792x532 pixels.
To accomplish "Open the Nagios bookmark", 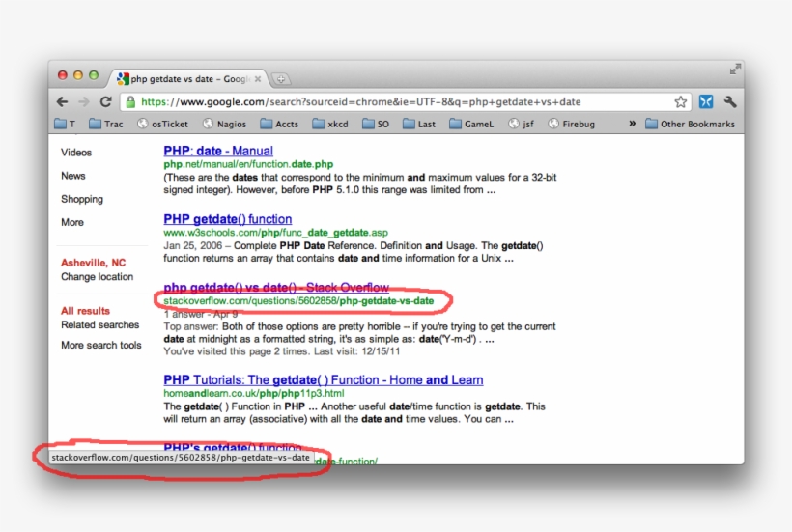I will tap(224, 124).
